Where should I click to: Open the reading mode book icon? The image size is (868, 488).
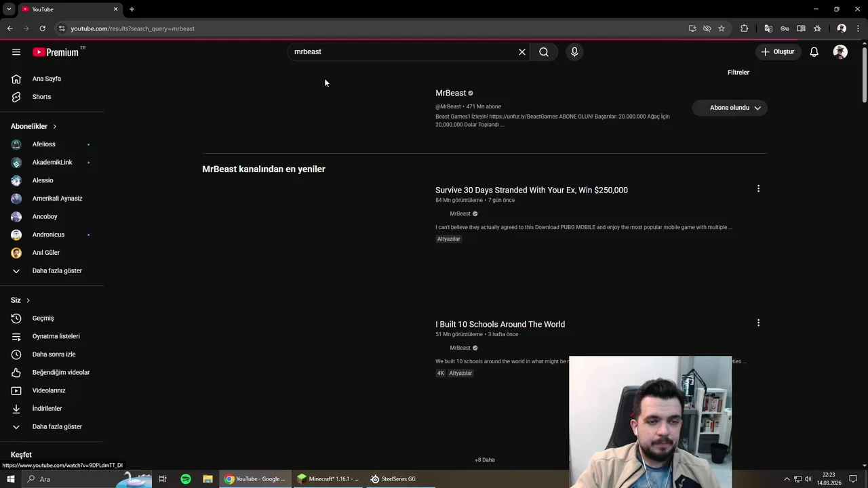(801, 28)
